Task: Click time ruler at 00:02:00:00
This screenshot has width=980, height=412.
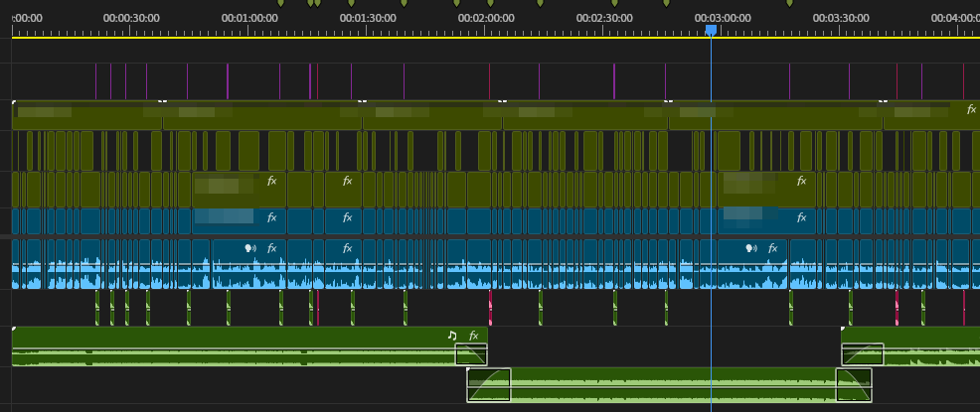Action: tap(486, 19)
